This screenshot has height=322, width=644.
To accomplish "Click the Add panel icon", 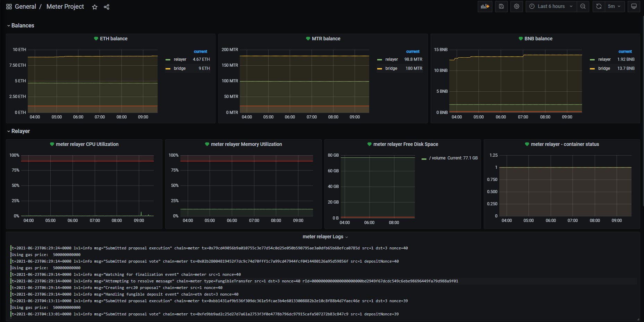I will 485,6.
